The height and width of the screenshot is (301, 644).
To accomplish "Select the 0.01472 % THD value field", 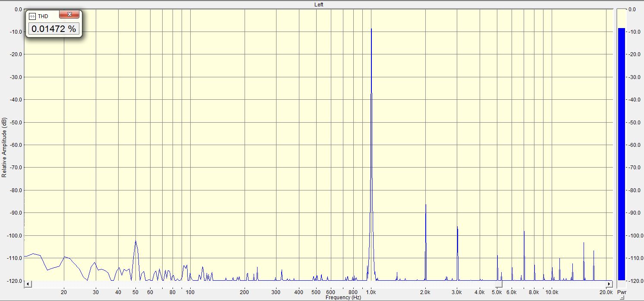I will pos(53,29).
